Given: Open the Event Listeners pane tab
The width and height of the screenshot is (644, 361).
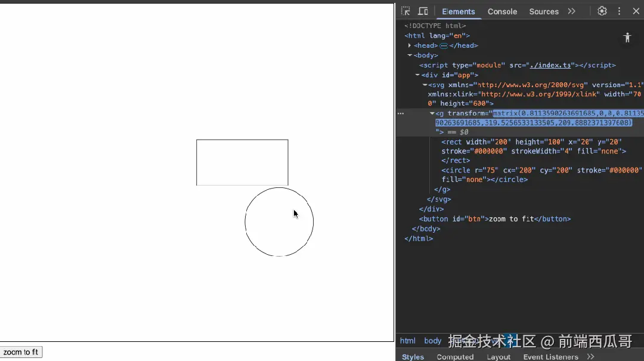Looking at the screenshot, I should (550, 356).
